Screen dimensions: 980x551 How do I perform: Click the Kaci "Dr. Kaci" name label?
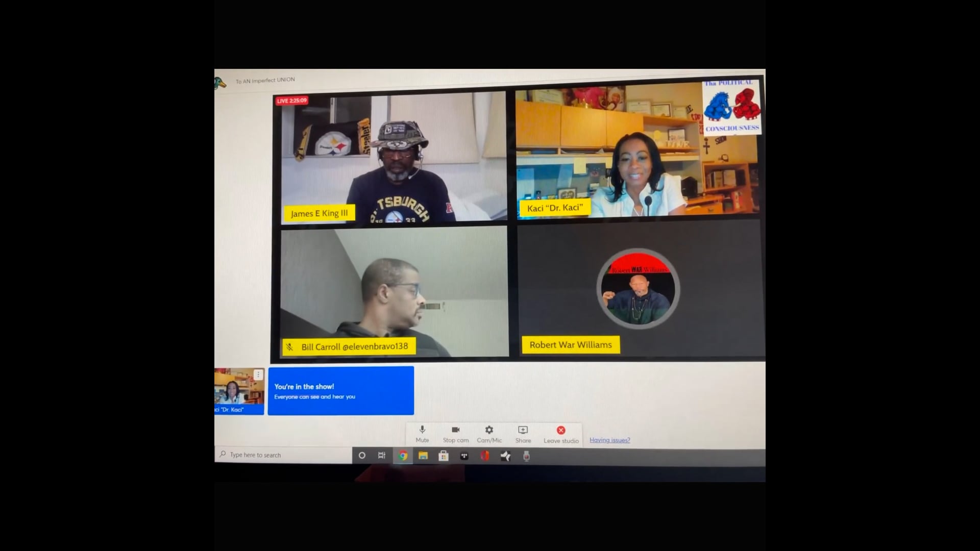[555, 208]
